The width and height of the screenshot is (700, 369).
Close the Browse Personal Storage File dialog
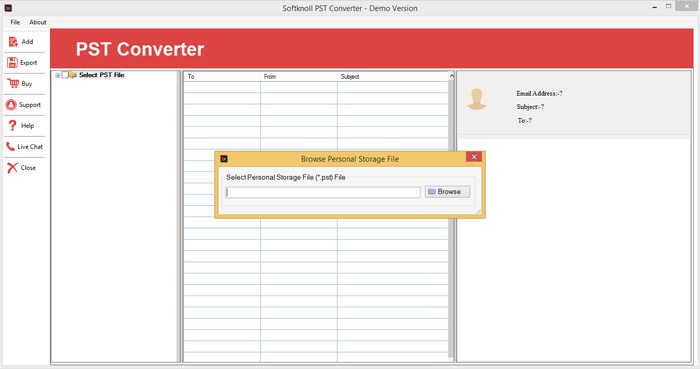click(x=474, y=157)
